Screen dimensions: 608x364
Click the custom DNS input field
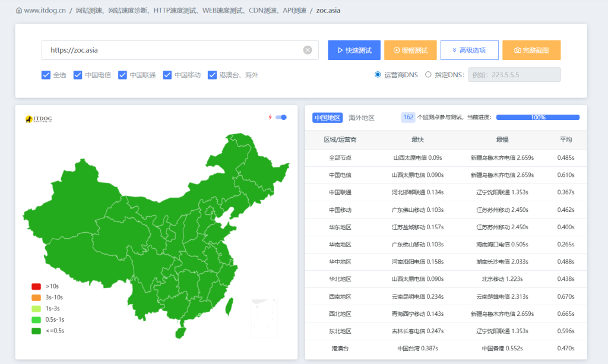tap(514, 75)
